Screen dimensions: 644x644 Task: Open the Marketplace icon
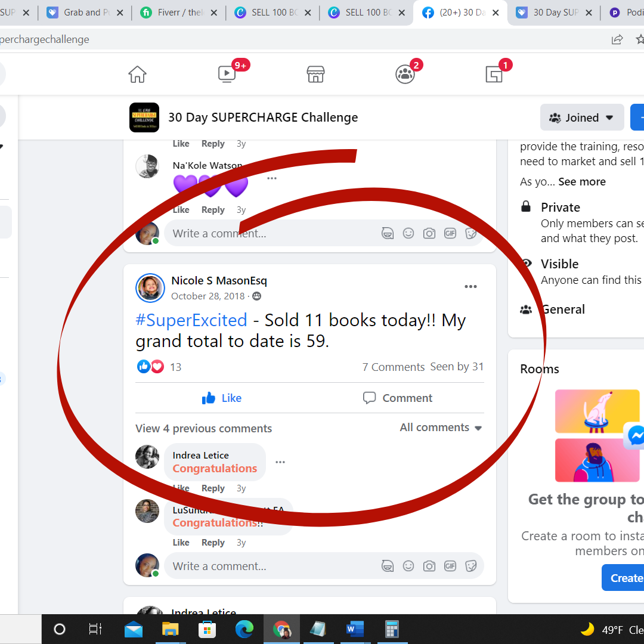[x=315, y=74]
